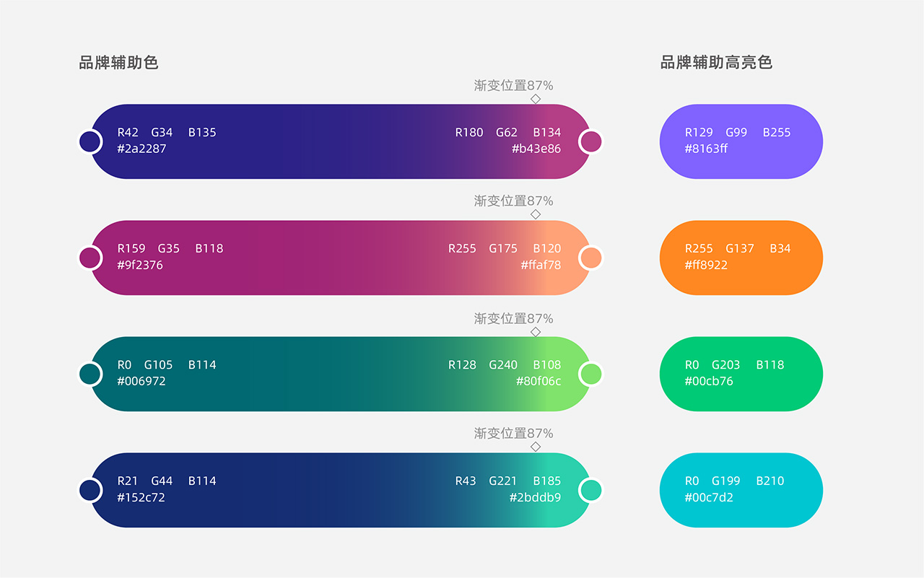The height and width of the screenshot is (578, 924).
Task: Choose the green #00cb76 highlight swatch
Action: pyautogui.click(x=741, y=374)
